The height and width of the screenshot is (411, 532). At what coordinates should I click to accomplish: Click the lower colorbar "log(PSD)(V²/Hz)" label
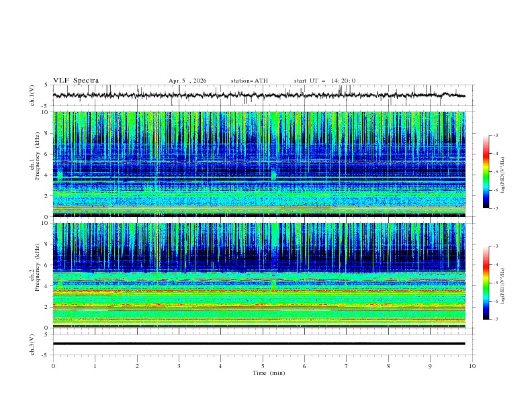[502, 285]
